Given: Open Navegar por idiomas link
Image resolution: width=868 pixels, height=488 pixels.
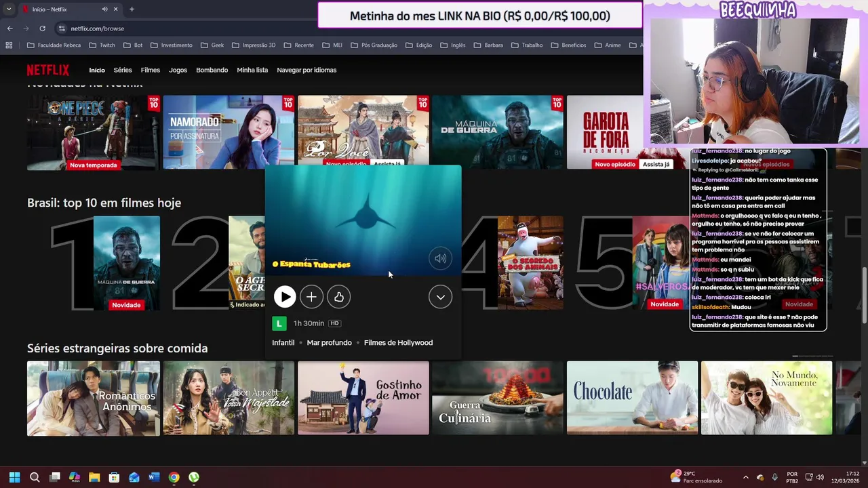Looking at the screenshot, I should click(307, 70).
